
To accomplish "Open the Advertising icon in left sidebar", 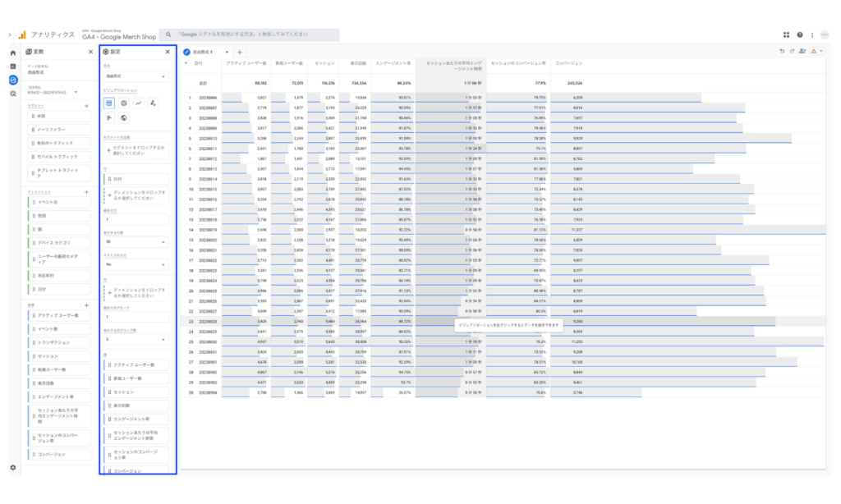I will [x=13, y=94].
